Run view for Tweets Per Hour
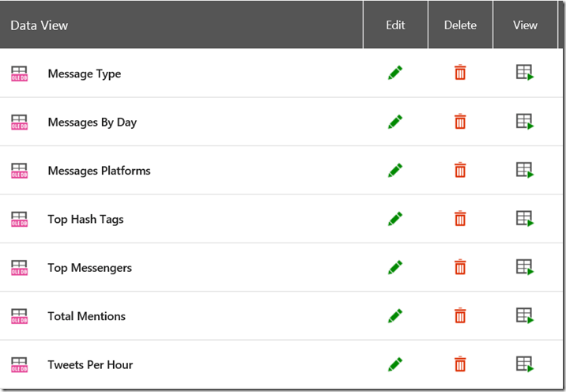This screenshot has height=392, width=566. click(x=525, y=364)
